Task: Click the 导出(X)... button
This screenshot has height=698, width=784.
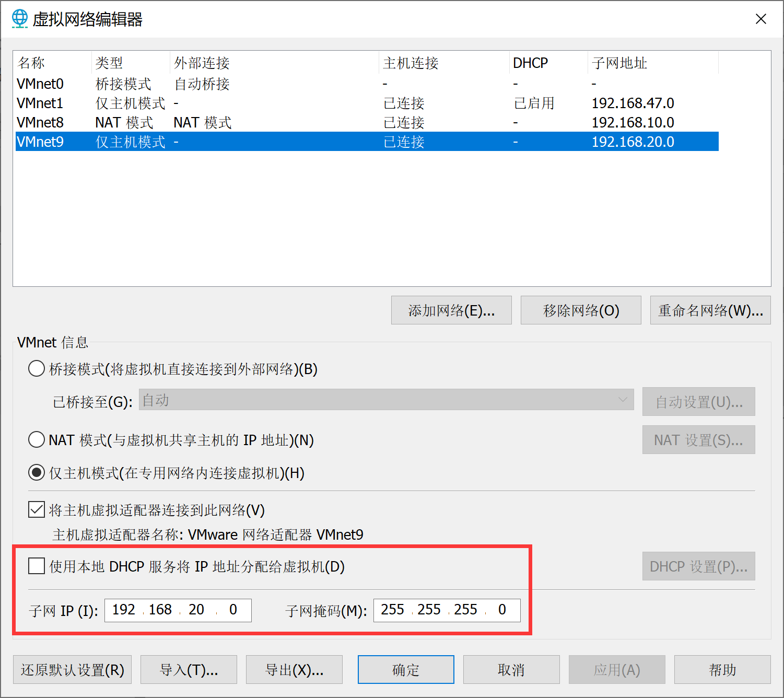Action: click(294, 670)
